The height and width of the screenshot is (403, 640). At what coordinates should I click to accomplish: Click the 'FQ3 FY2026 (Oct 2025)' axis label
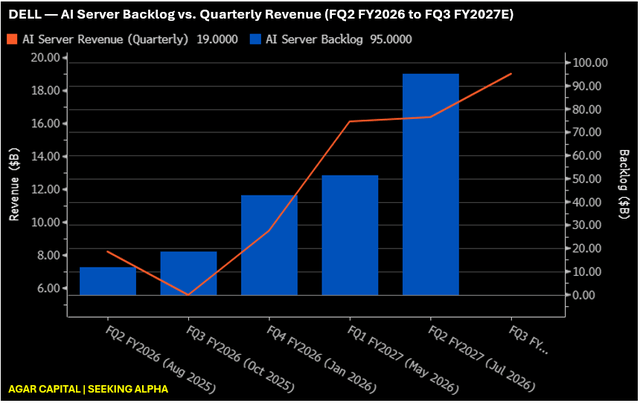pos(240,359)
